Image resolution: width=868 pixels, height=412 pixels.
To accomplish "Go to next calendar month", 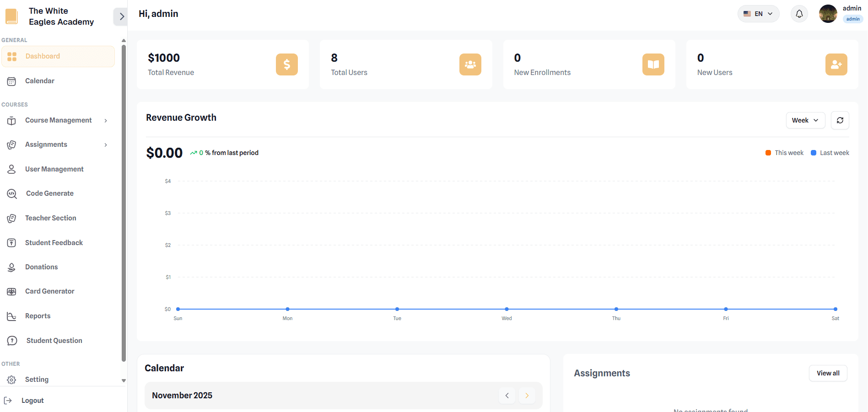I will pyautogui.click(x=527, y=396).
